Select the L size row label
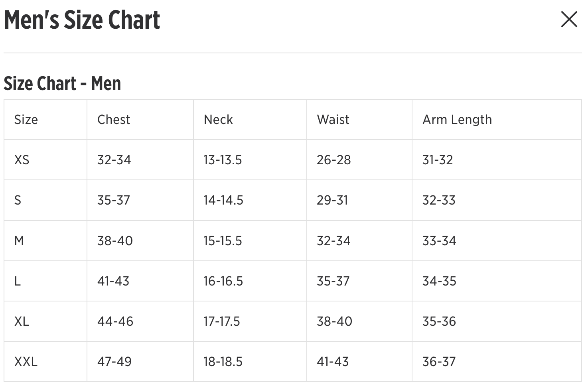Viewport: 588px width, 390px height. [18, 281]
